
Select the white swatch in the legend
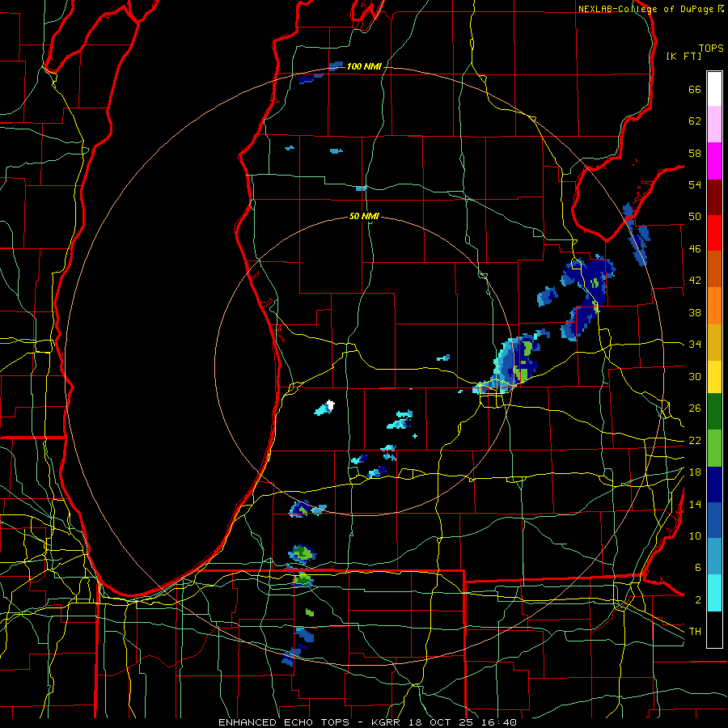[x=714, y=89]
